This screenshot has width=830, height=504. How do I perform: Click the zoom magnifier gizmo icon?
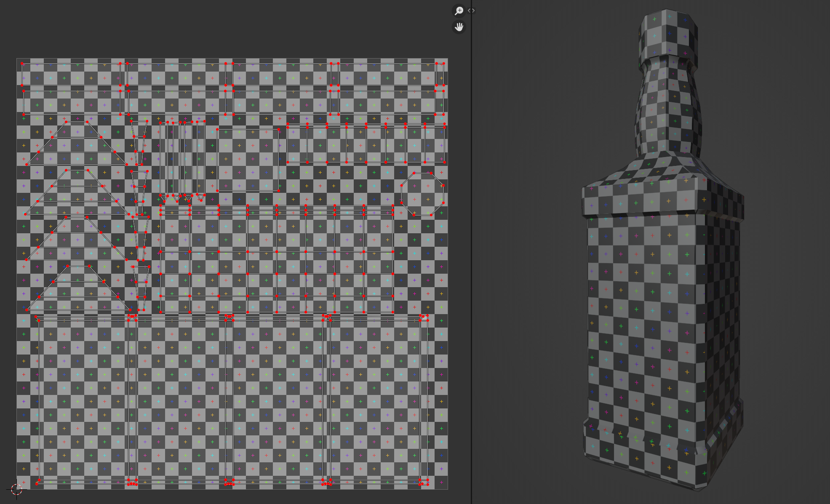pos(459,11)
